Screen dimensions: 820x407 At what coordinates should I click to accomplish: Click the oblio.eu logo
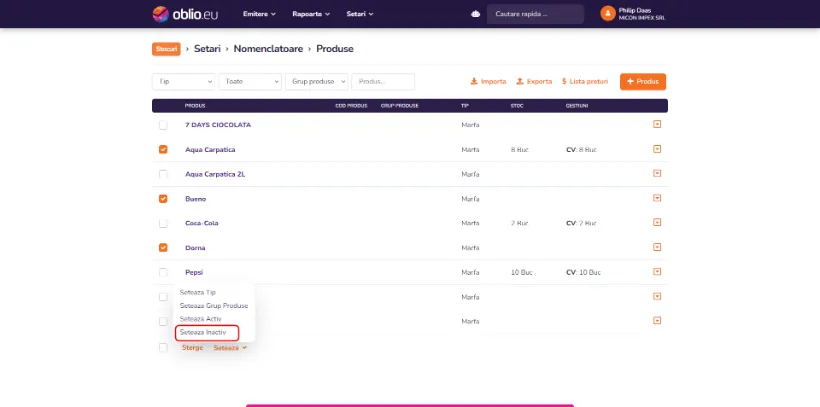click(185, 14)
